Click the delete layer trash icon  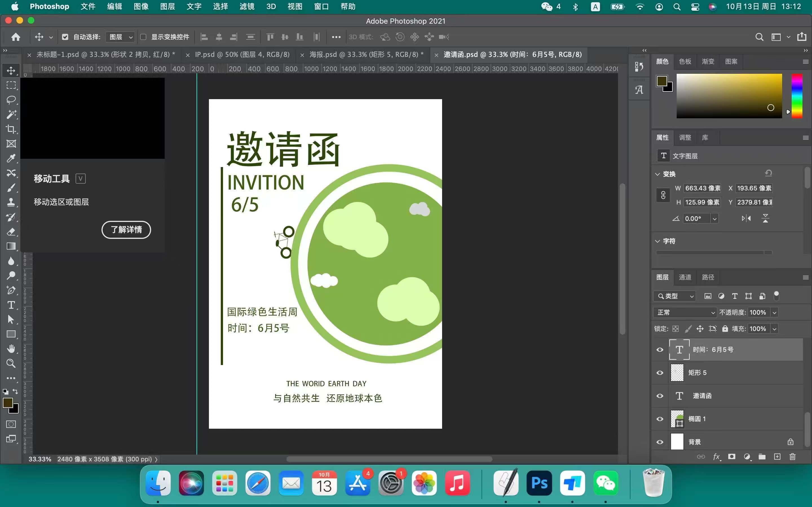pyautogui.click(x=792, y=457)
